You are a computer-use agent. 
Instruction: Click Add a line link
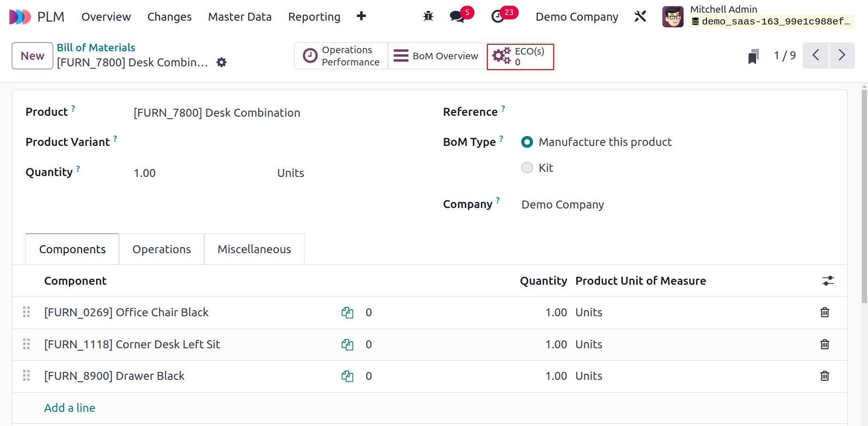(70, 408)
